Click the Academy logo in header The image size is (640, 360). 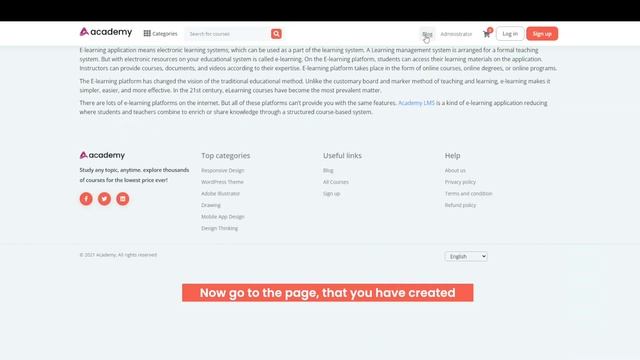(106, 32)
